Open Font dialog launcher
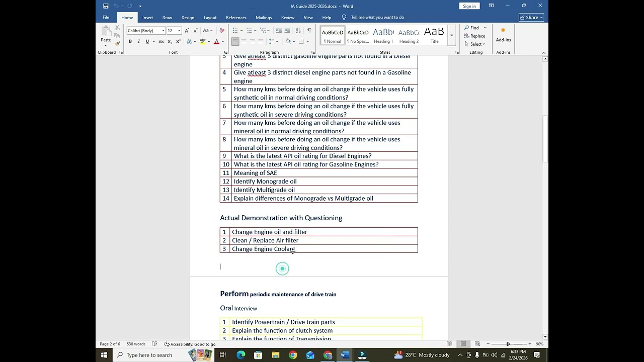Screen dimensions: 644x362 (x=225, y=52)
